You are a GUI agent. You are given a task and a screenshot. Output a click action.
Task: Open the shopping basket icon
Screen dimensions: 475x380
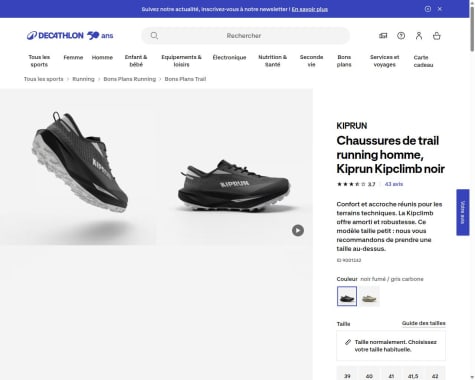click(x=437, y=36)
